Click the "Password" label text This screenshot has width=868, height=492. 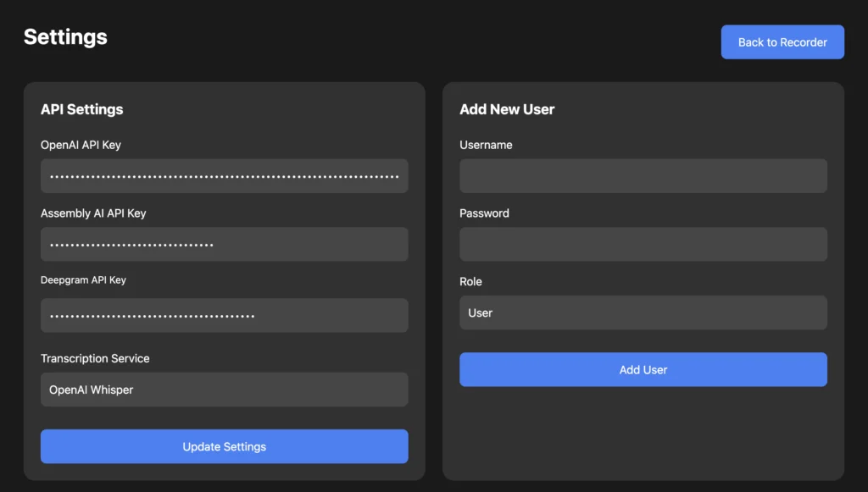(x=484, y=213)
